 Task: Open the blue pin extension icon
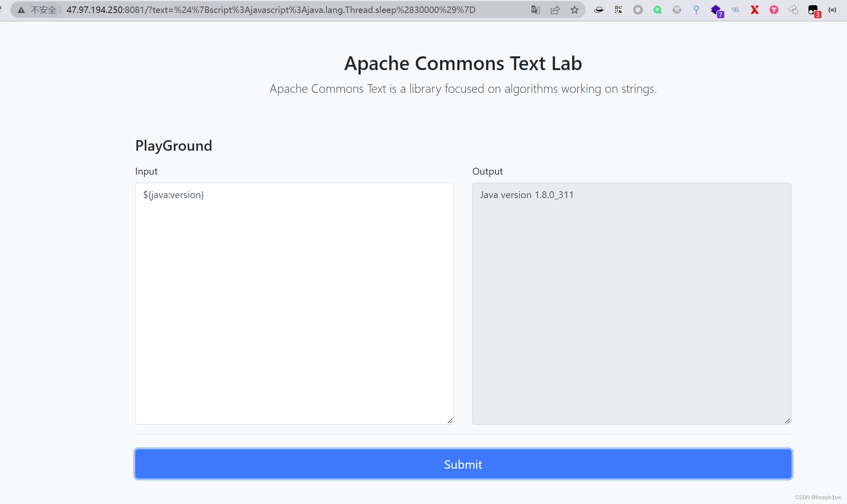[x=696, y=10]
